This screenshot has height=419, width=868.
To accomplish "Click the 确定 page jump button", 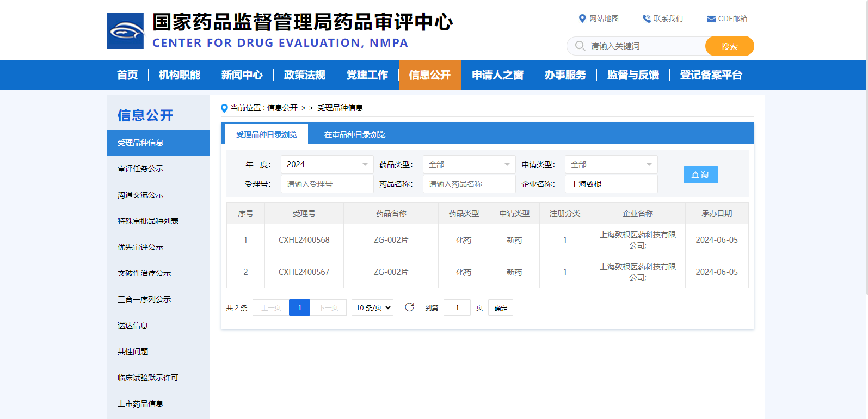I will pyautogui.click(x=500, y=308).
